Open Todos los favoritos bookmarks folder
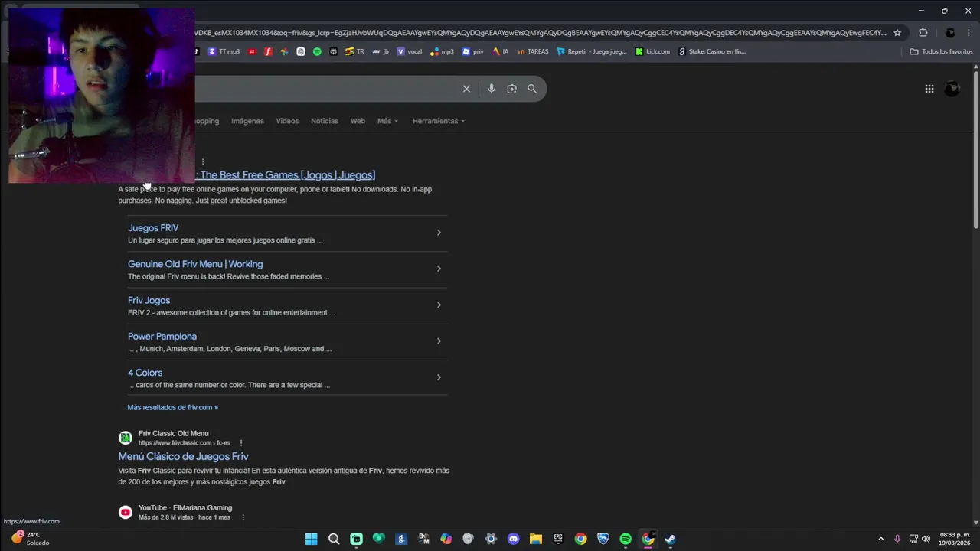The height and width of the screenshot is (551, 980). 941,52
